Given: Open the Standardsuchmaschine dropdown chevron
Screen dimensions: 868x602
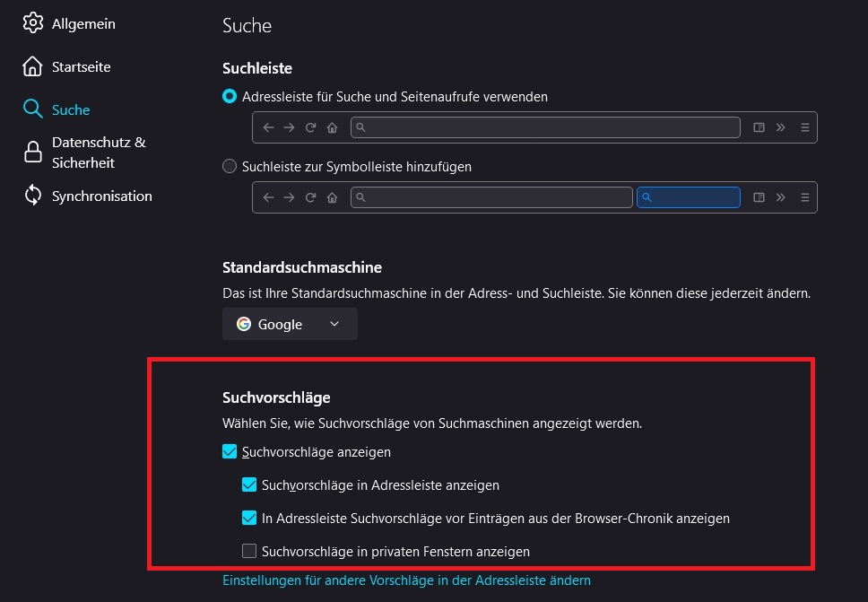Looking at the screenshot, I should pyautogui.click(x=334, y=324).
